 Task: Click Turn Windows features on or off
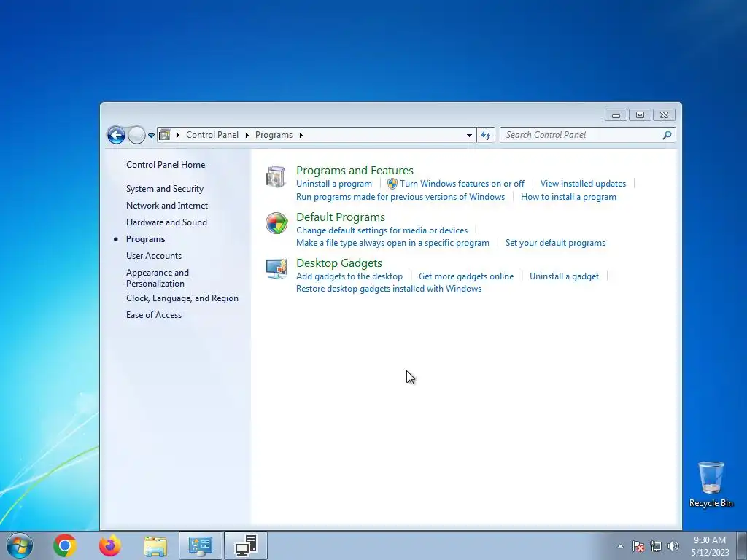[x=462, y=184]
